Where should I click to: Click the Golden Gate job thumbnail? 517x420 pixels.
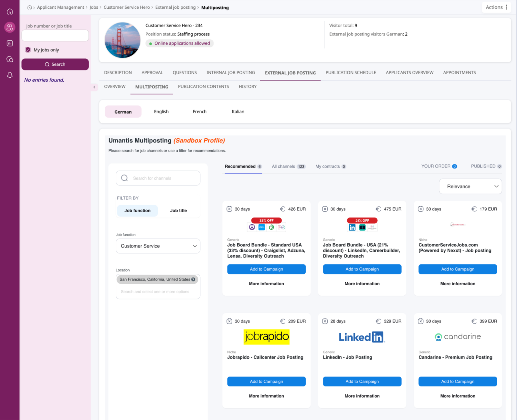(123, 40)
